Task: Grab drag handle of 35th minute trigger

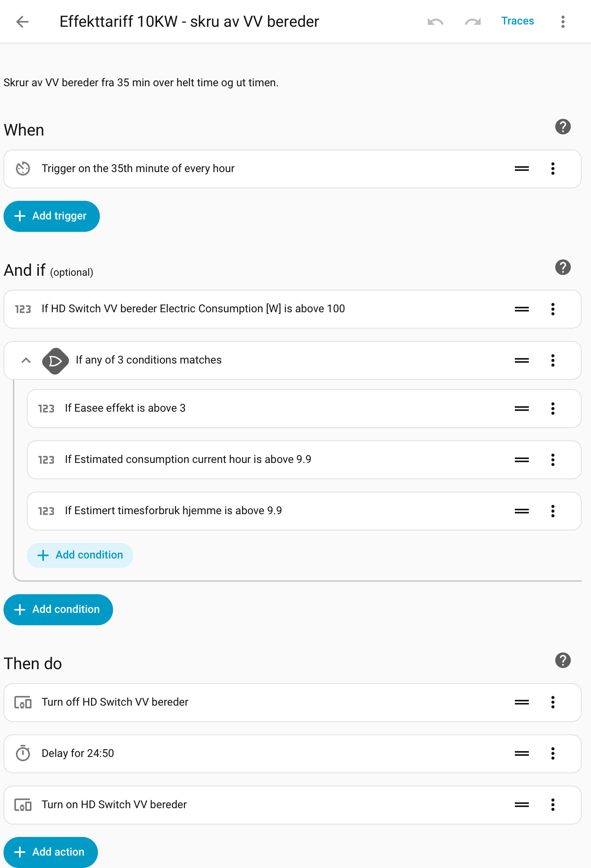Action: 521,169
